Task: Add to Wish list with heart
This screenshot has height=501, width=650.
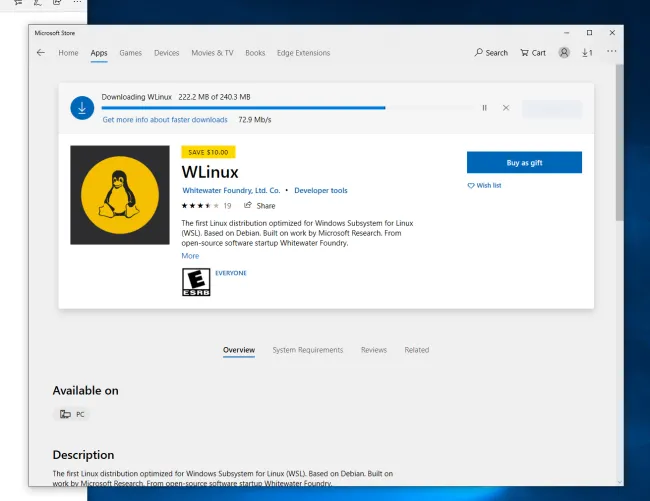Action: [484, 186]
